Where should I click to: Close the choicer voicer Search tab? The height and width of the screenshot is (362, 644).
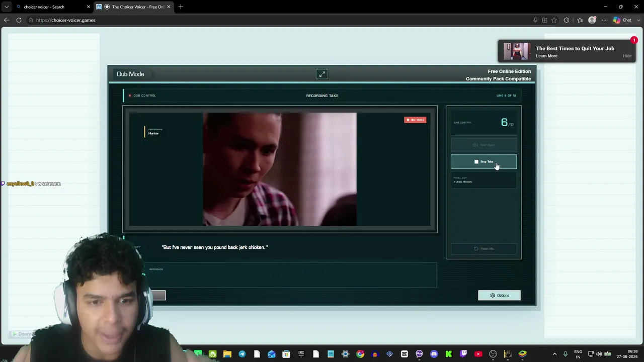click(x=88, y=7)
